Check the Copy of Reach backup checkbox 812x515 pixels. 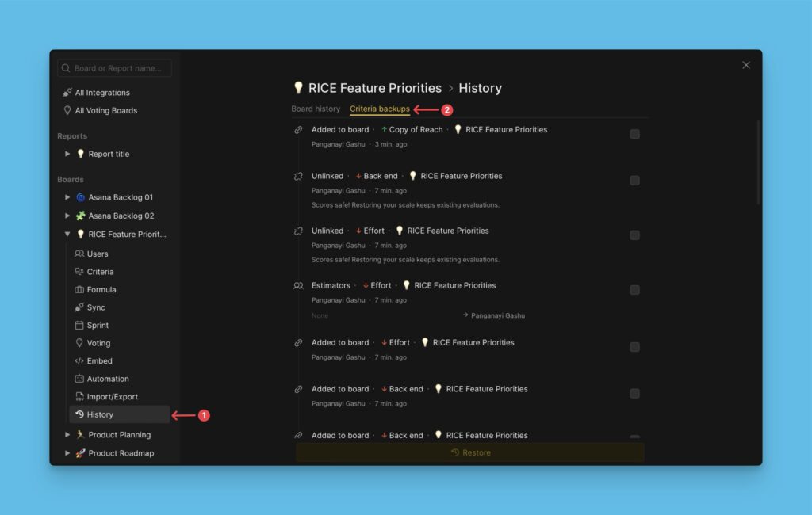pos(634,134)
